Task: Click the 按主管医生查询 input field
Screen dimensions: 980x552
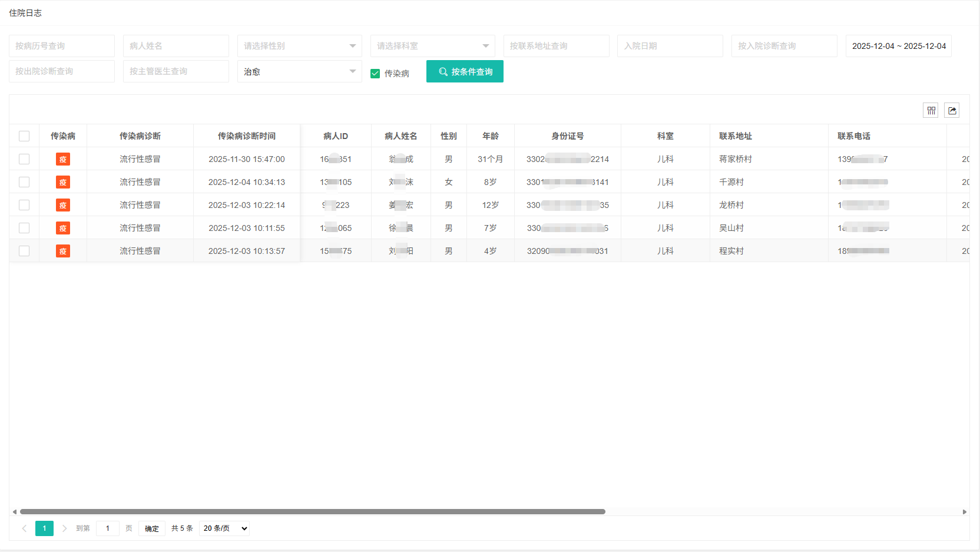Action: [x=176, y=71]
